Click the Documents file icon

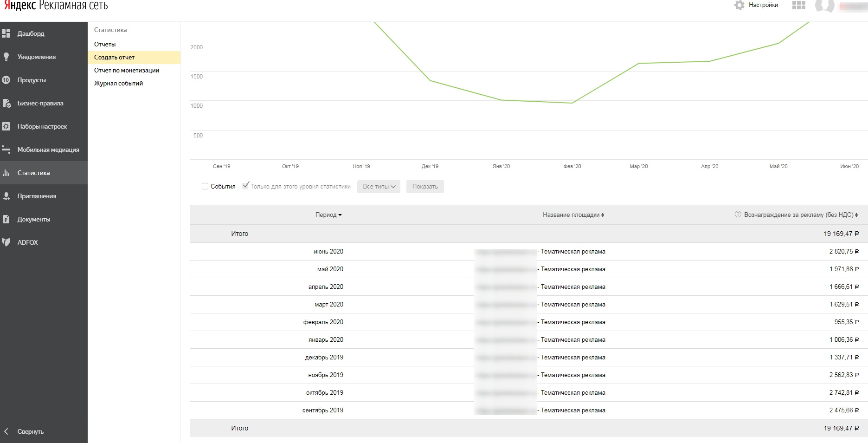[x=6, y=219]
